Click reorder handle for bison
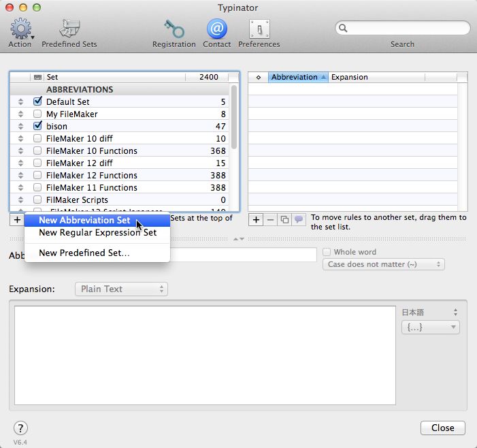This screenshot has height=448, width=477. pyautogui.click(x=20, y=126)
